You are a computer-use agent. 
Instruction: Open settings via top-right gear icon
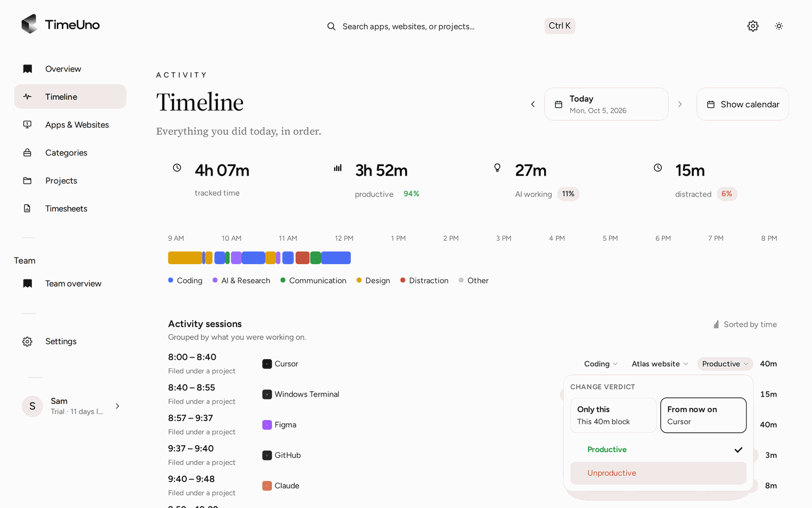753,26
